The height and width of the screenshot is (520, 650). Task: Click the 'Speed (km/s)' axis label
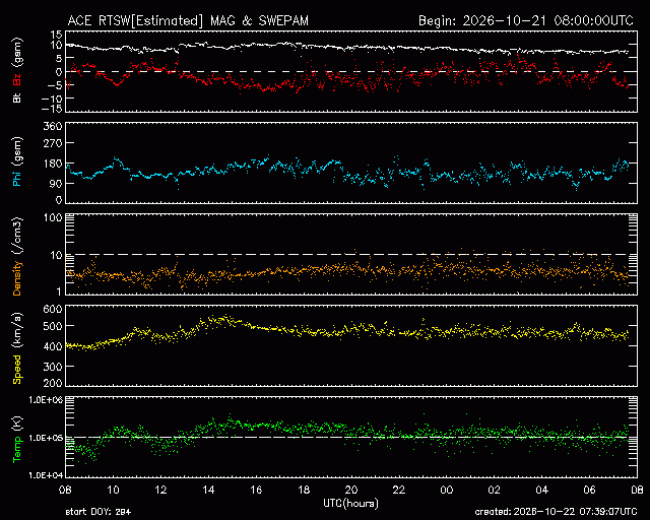click(x=17, y=348)
